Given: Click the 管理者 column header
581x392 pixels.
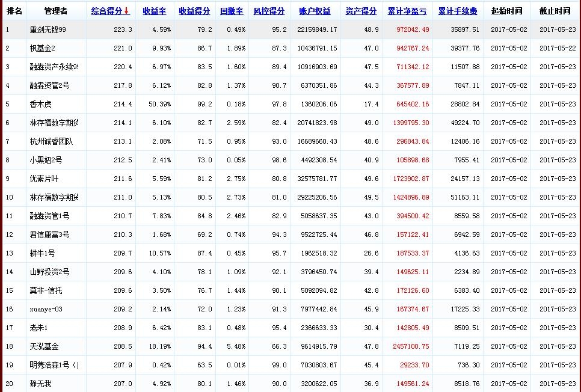Looking at the screenshot, I should coord(56,11).
